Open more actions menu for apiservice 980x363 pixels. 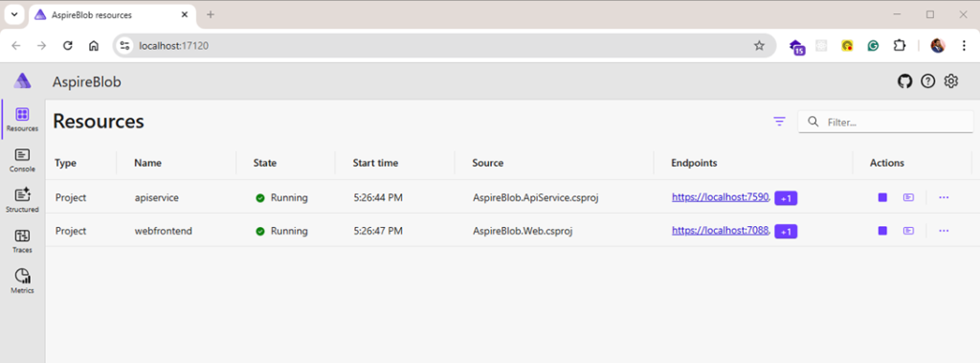click(944, 197)
